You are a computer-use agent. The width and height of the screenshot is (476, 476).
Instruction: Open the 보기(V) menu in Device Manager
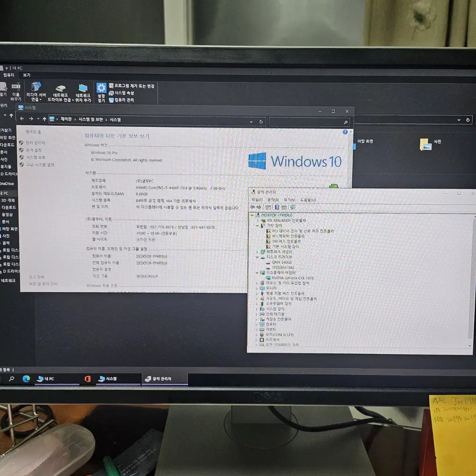click(290, 200)
